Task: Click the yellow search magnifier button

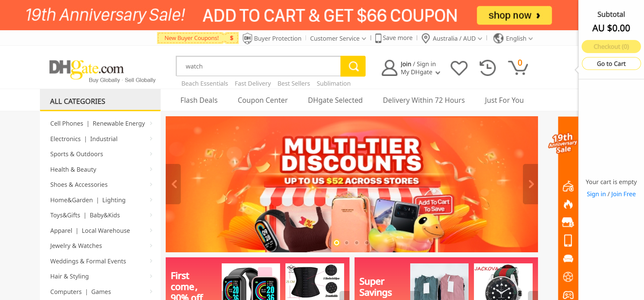Action: (x=353, y=66)
